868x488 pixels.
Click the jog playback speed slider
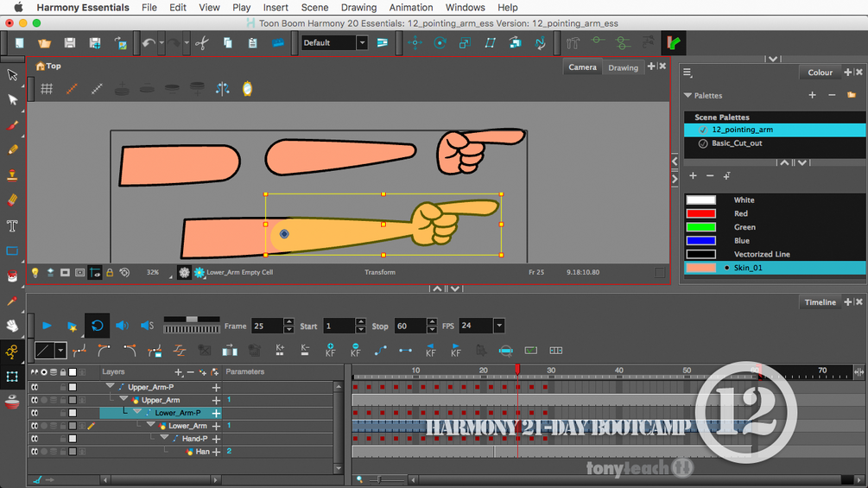pos(192,320)
